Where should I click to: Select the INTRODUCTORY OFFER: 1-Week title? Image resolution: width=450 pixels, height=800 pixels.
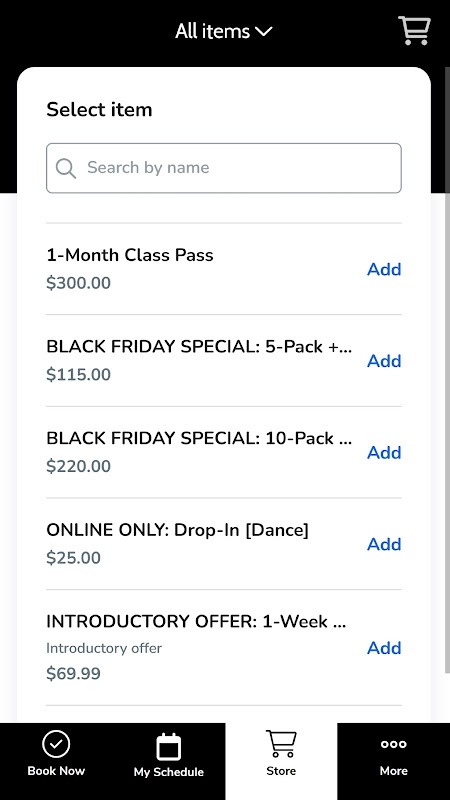tap(196, 621)
